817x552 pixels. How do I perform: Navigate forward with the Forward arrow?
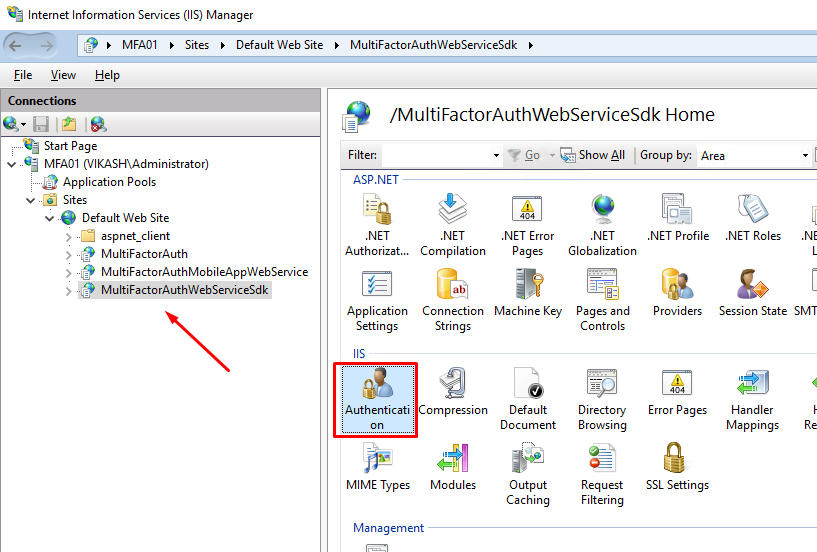coord(47,46)
